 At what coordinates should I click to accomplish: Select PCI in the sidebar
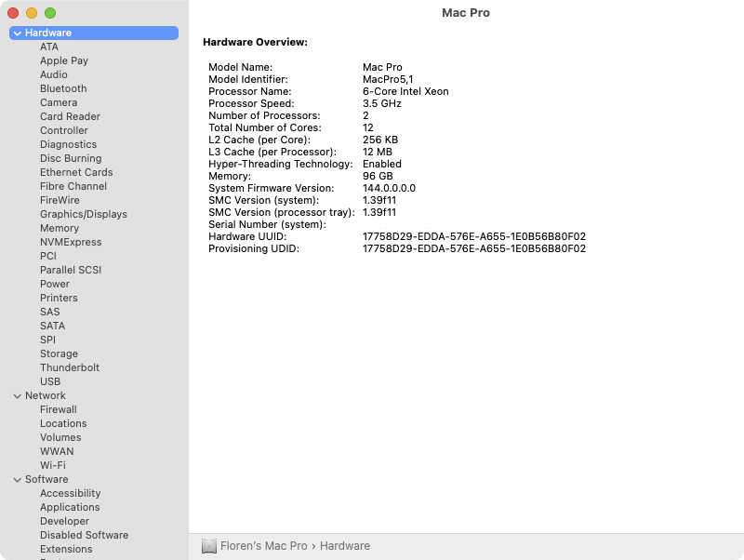coord(48,256)
